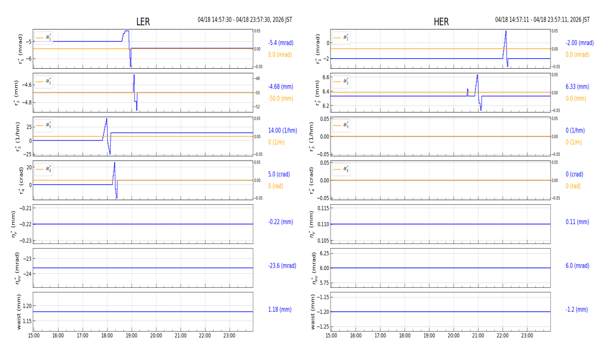
Task: Click the legend entry in LER r4* panel
Action: (x=44, y=169)
